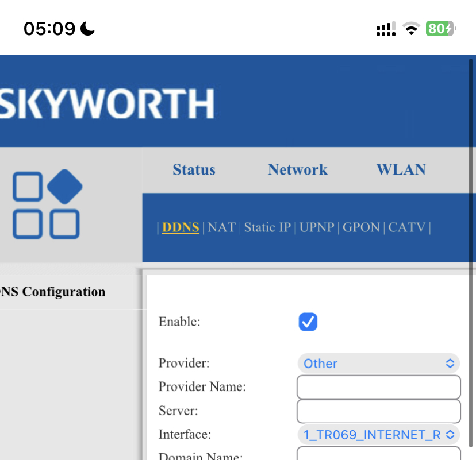Select the NAT submenu link

tap(221, 227)
